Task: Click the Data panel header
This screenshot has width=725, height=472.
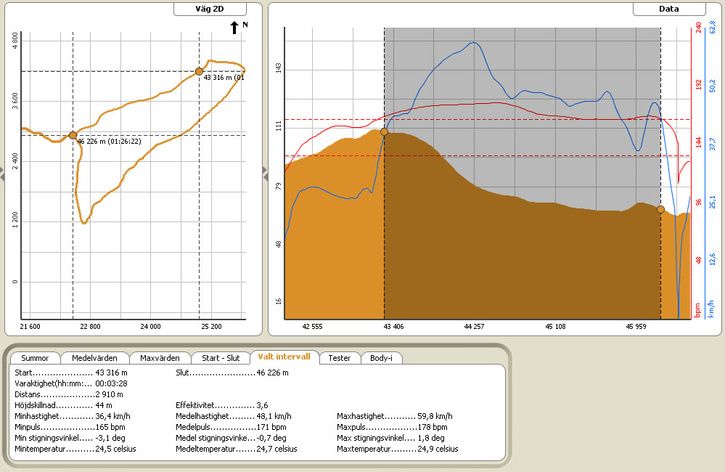Action: (x=669, y=9)
